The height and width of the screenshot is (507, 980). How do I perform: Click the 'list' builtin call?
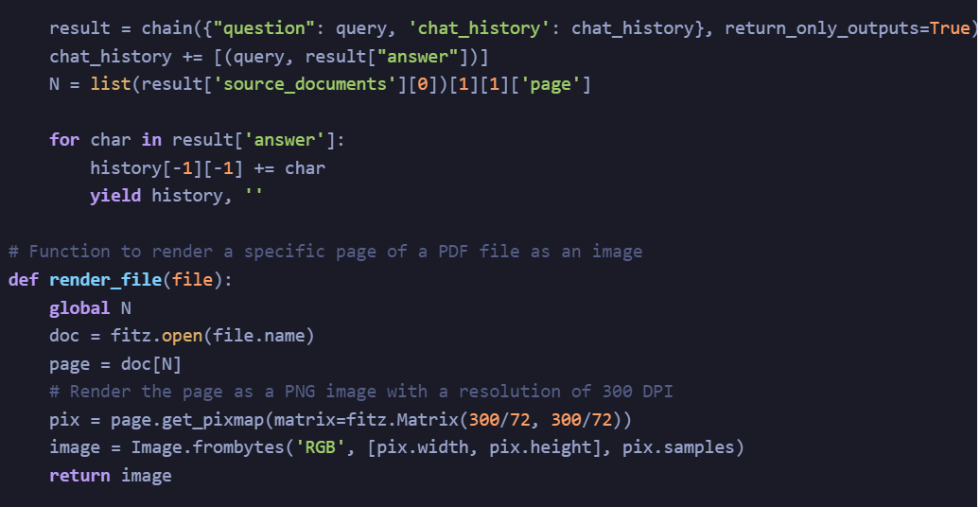[111, 84]
